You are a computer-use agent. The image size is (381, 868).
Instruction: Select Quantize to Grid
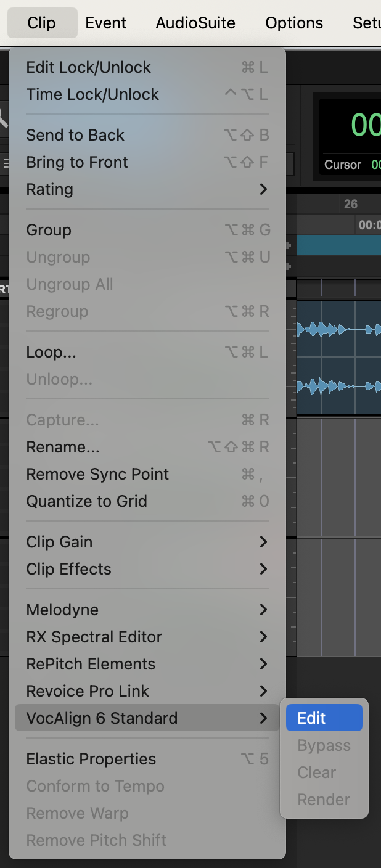(x=87, y=501)
